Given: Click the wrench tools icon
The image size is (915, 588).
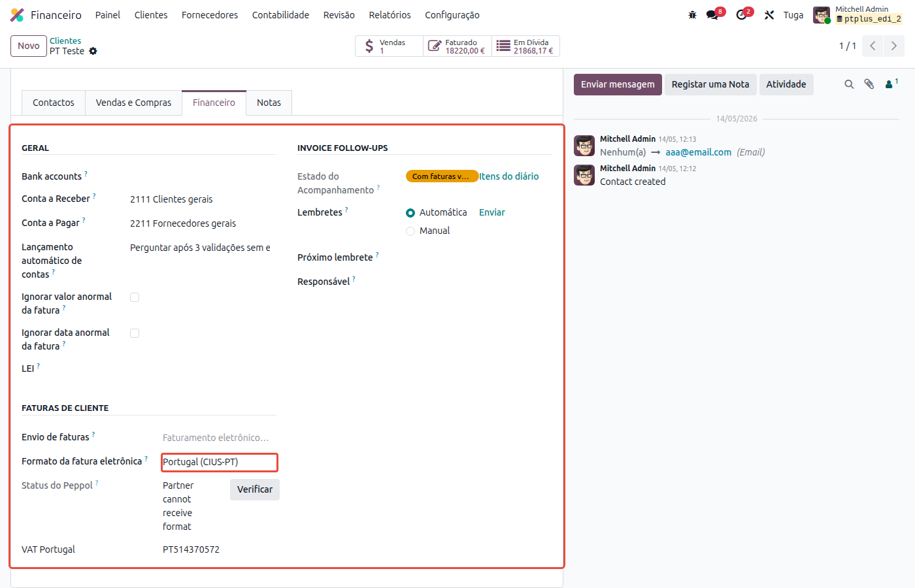Looking at the screenshot, I should click(769, 15).
